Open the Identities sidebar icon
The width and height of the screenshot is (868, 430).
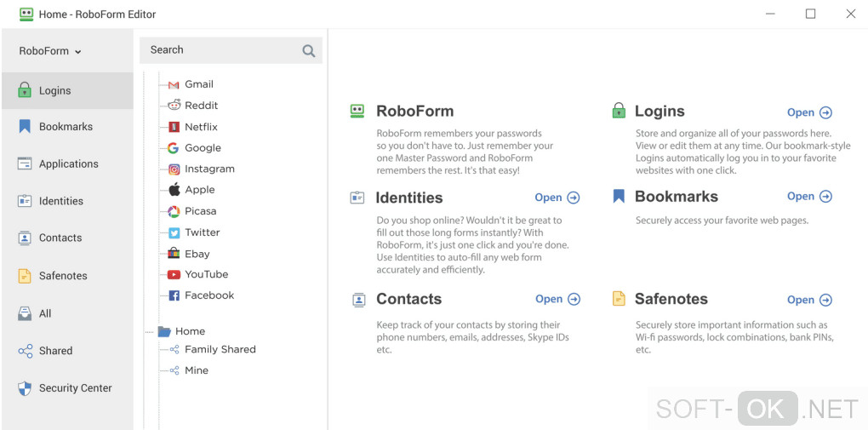tap(25, 201)
